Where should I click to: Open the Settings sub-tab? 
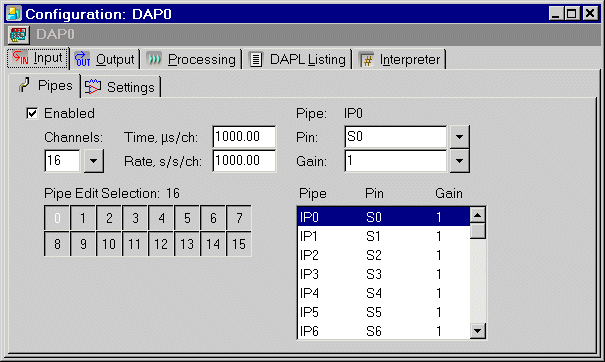click(120, 87)
